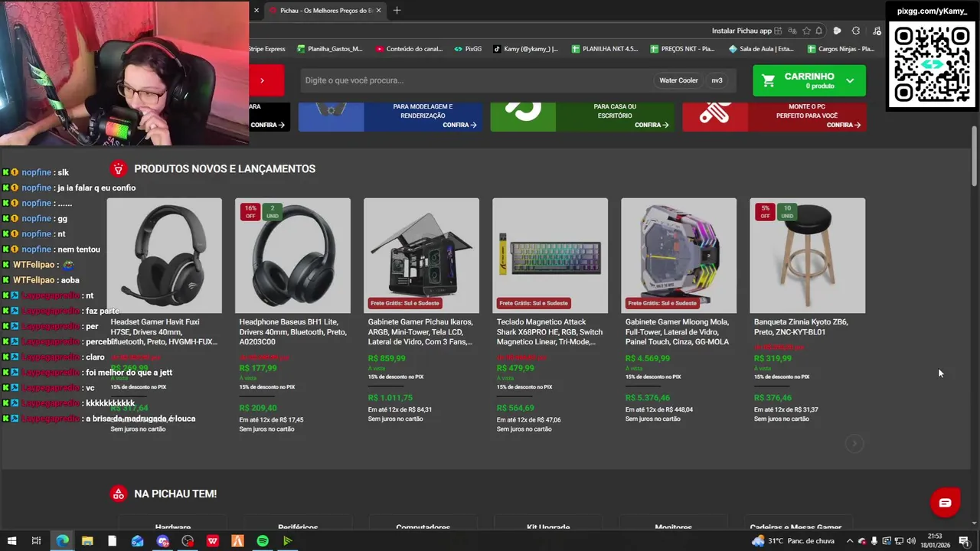
Task: Open File Explorer from the taskbar
Action: click(87, 541)
